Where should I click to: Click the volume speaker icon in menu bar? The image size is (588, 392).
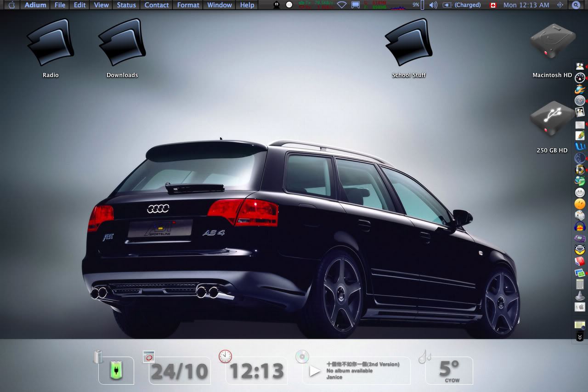point(433,5)
